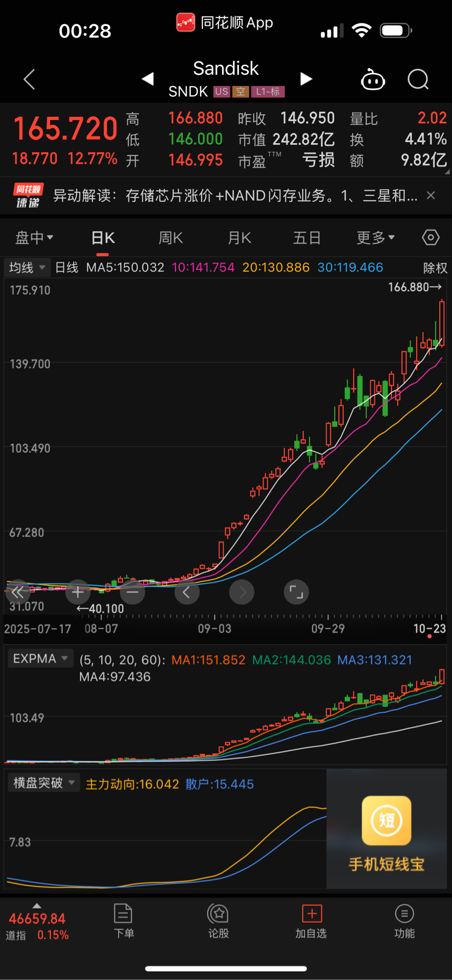
Task: Tap the 散户:15.445 value
Action: click(220, 784)
